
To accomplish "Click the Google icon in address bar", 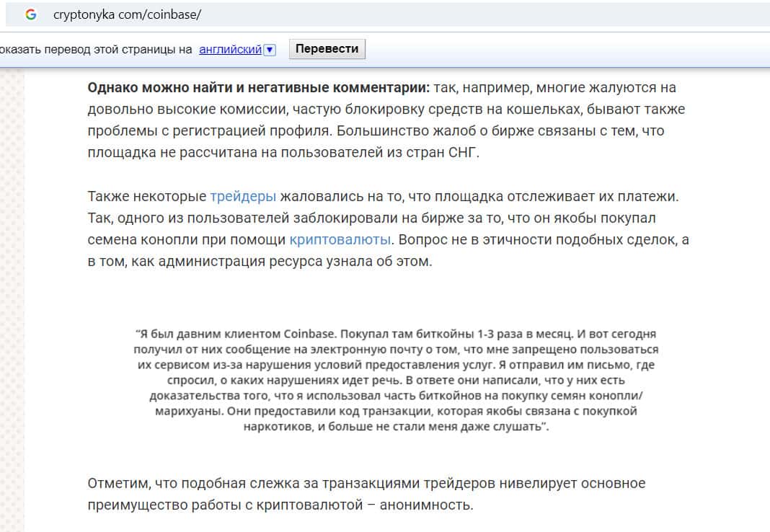I will 31,14.
